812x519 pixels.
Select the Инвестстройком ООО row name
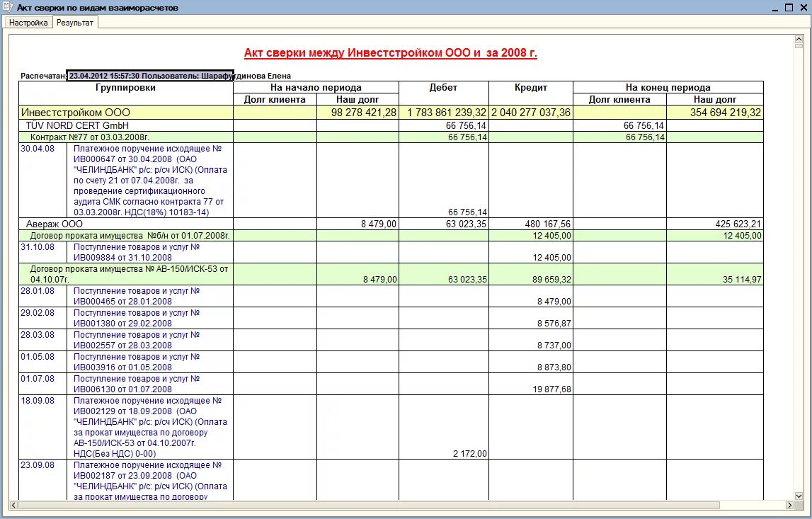click(x=76, y=113)
